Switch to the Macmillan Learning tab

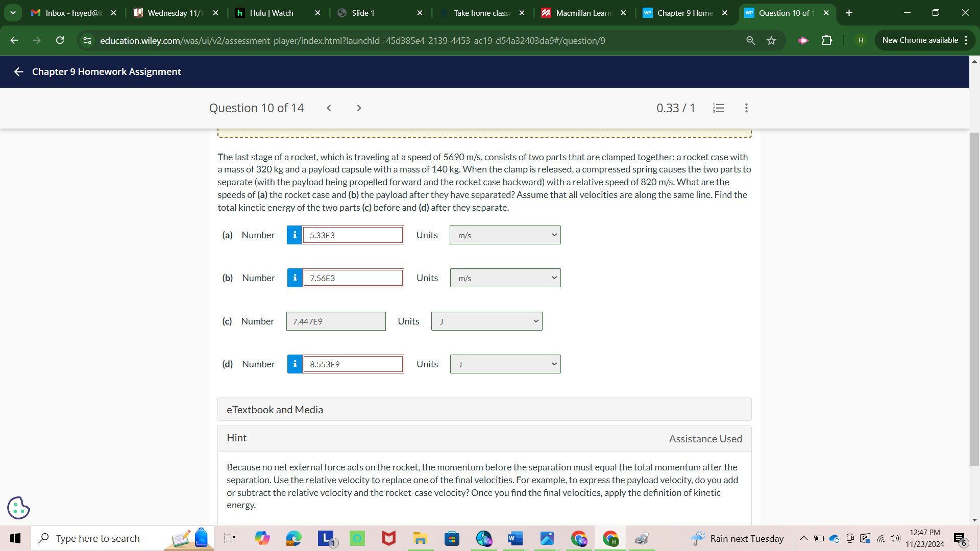(583, 13)
